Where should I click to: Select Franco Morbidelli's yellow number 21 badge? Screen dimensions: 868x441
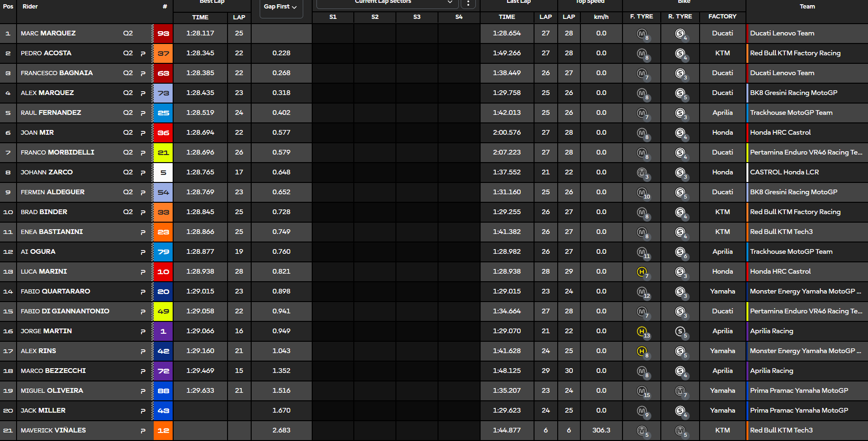pos(163,153)
